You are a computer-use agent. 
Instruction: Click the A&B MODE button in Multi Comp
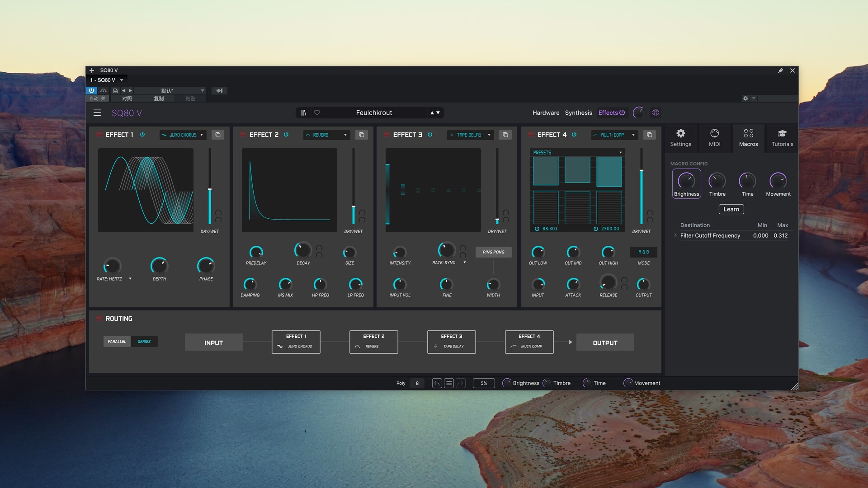click(x=643, y=252)
